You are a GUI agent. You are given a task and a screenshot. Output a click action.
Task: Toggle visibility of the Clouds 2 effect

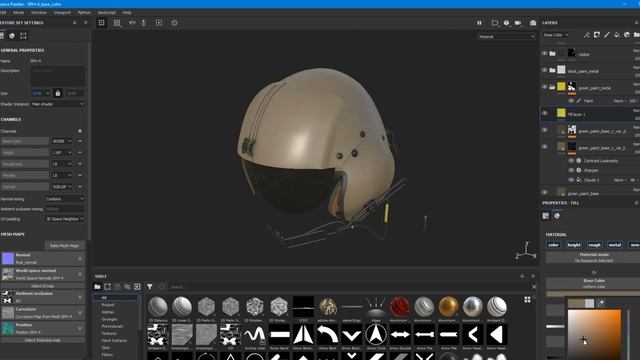coord(571,180)
